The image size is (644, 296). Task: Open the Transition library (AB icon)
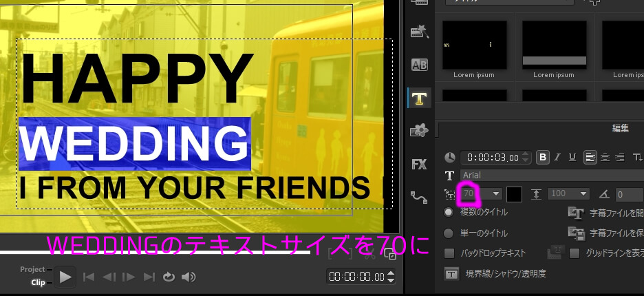(419, 65)
